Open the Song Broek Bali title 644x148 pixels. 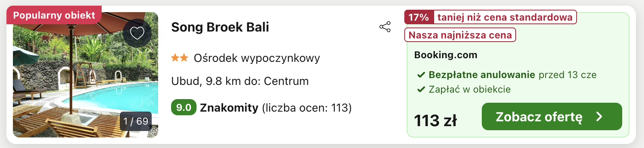220,27
